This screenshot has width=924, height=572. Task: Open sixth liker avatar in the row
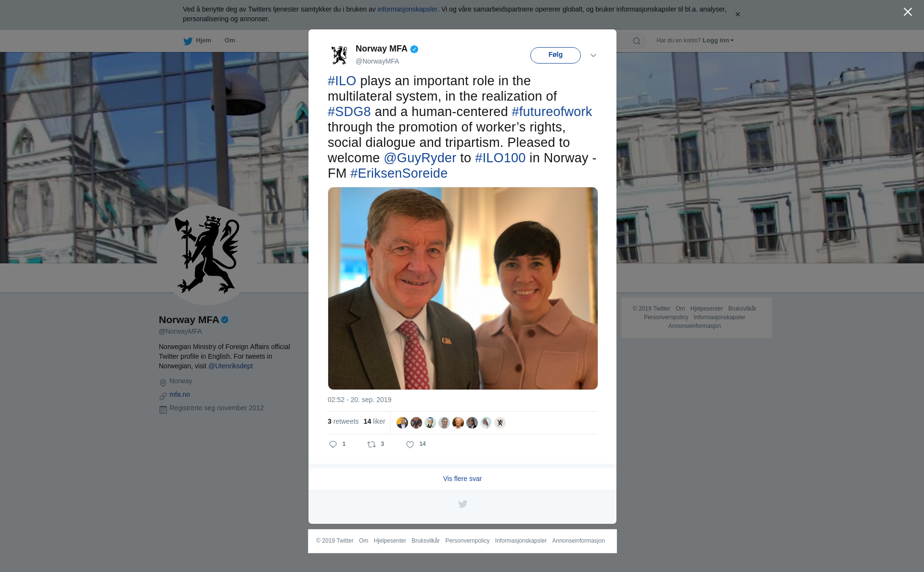[472, 423]
